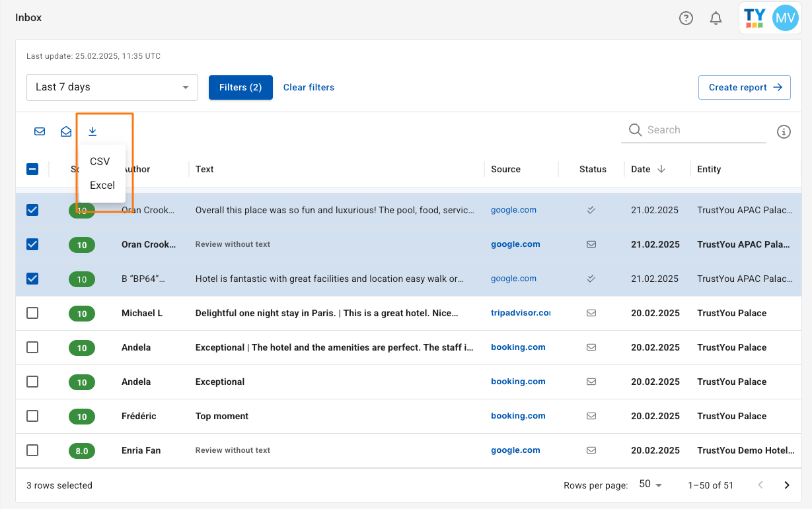Click the Create report button
Viewport: 812px width, 509px height.
point(744,87)
